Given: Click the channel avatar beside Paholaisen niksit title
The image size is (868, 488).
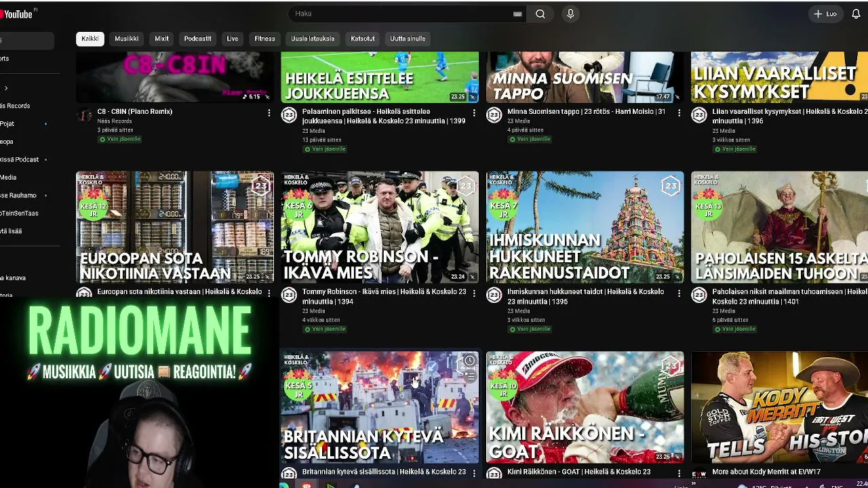Looking at the screenshot, I should 699,295.
